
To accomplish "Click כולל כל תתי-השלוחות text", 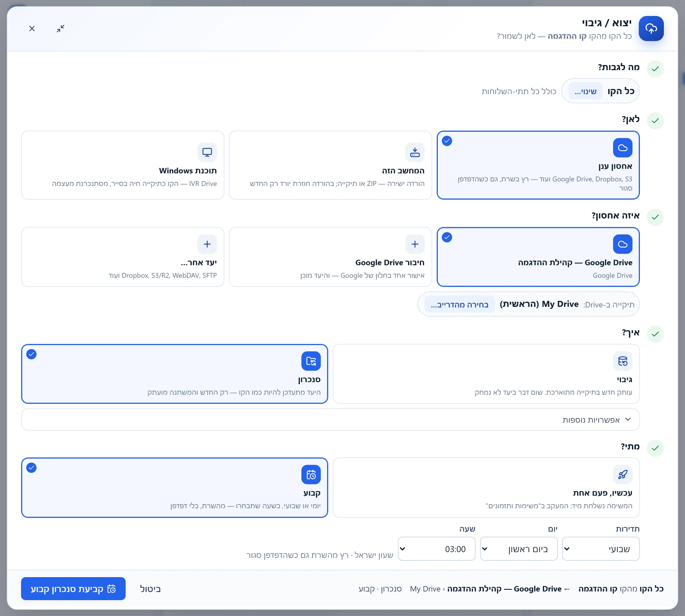I will [x=519, y=91].
